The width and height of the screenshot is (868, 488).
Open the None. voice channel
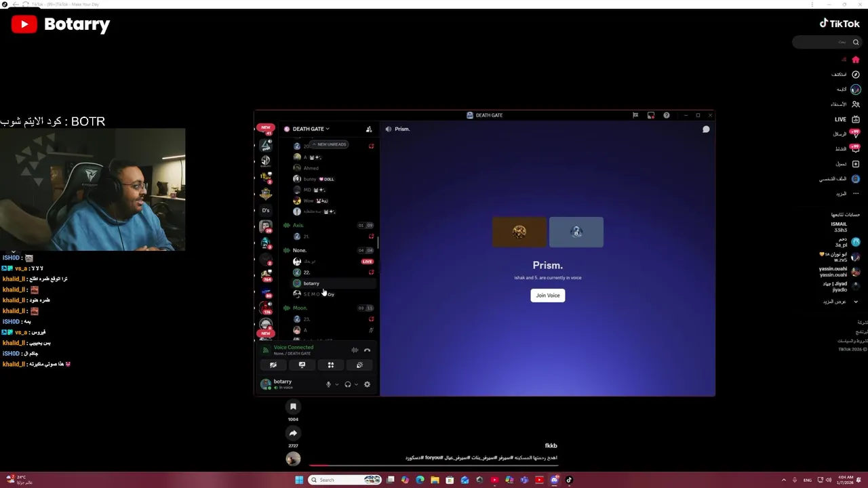point(299,250)
